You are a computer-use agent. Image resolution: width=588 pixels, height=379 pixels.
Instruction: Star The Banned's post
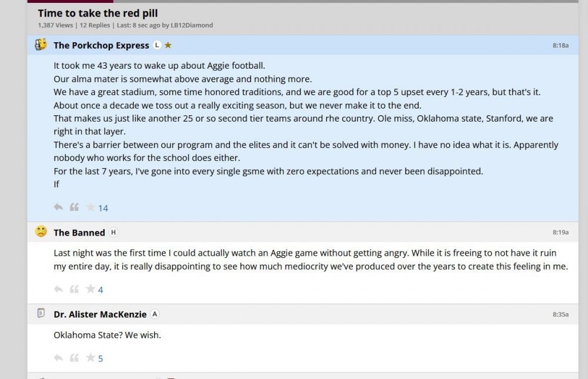click(x=91, y=289)
